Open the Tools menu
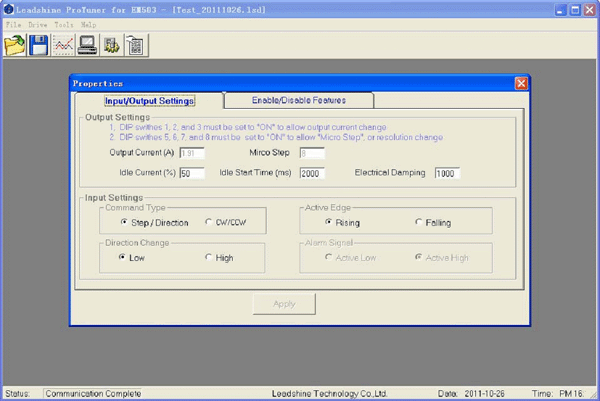The height and width of the screenshot is (401, 600). (x=63, y=23)
